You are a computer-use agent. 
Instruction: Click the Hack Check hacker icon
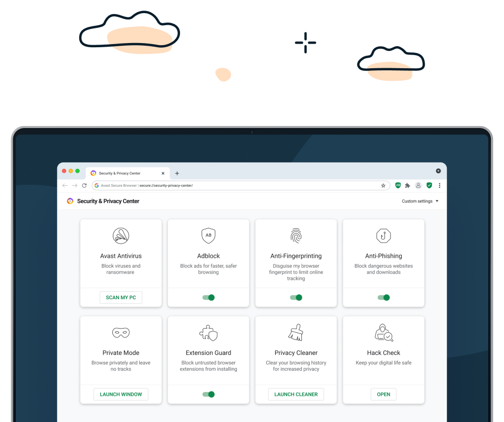point(384,333)
